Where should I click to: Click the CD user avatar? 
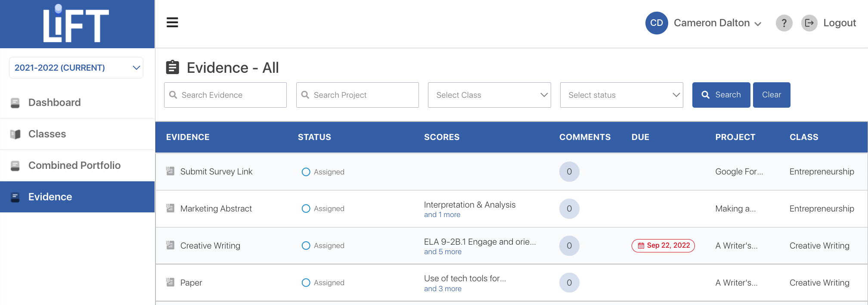[656, 23]
